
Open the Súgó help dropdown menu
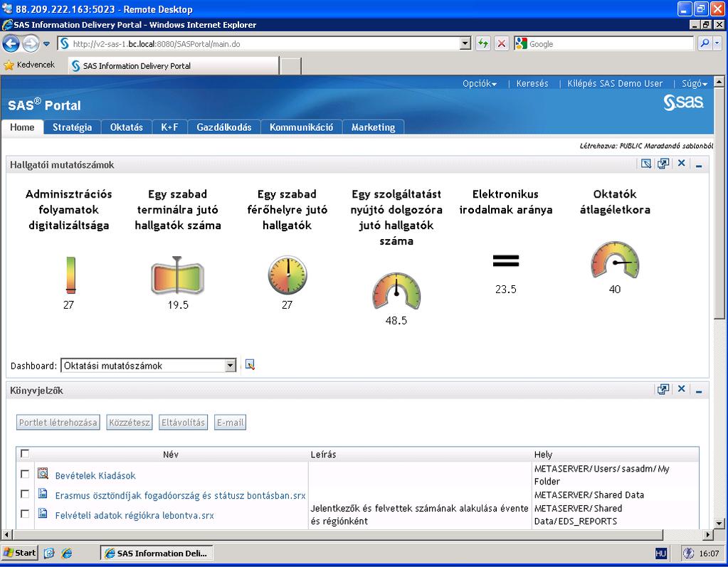point(694,83)
